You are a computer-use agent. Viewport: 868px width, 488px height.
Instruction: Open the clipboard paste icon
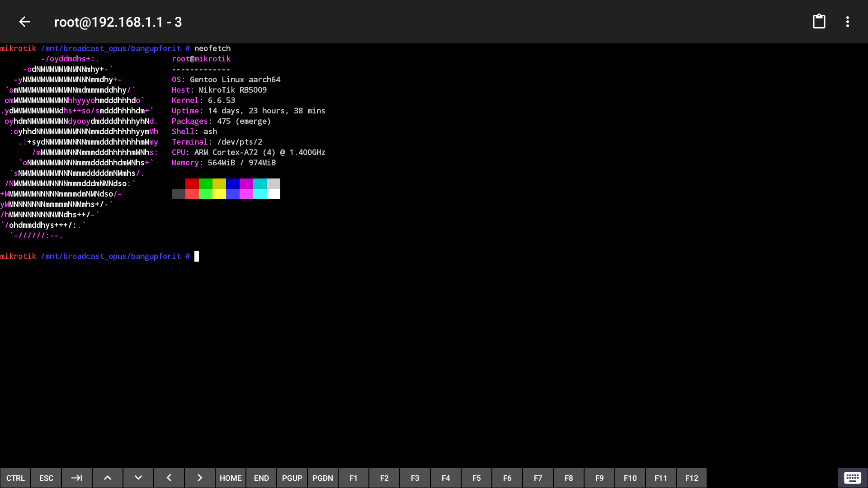tap(819, 22)
